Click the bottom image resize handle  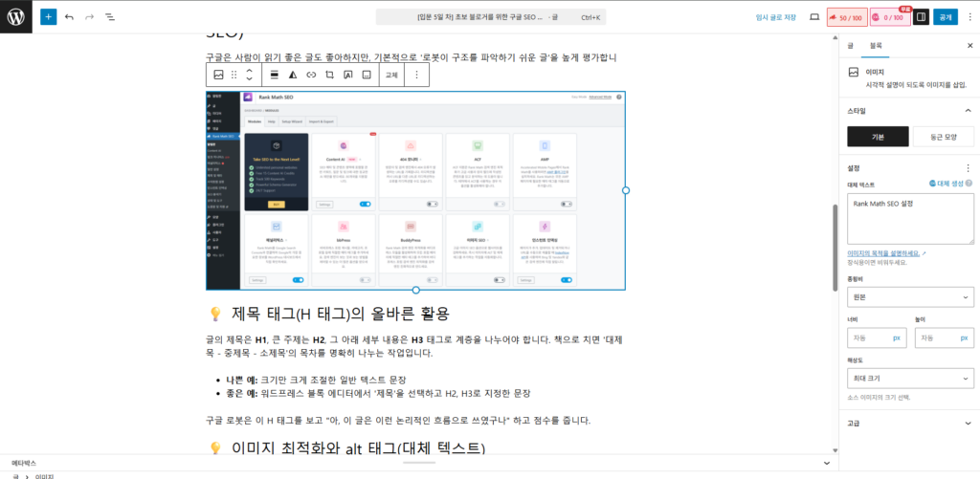(416, 290)
